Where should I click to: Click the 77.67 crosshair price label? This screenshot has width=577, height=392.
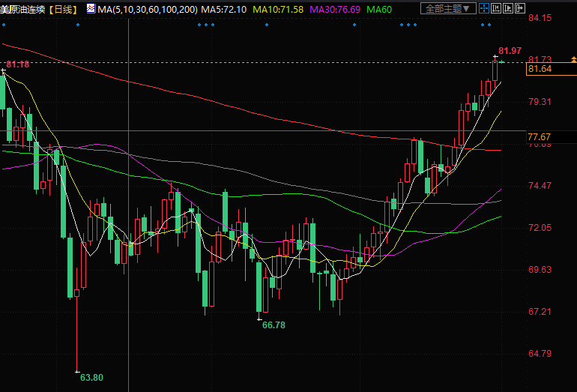click(540, 136)
